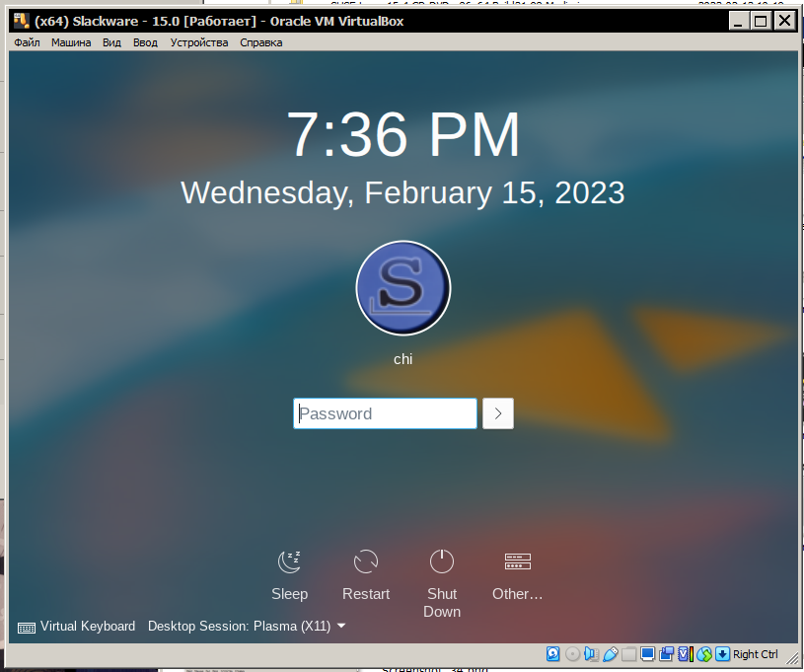
Task: Open the Вид menu
Action: [111, 42]
